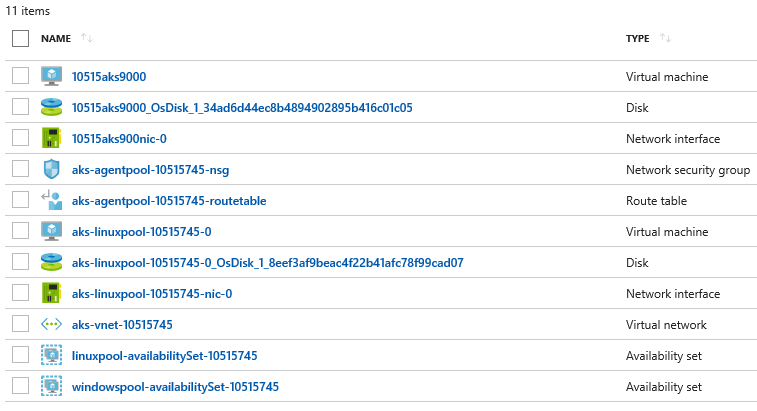Click 'Virtual machine' type for 10515aks9000
The height and width of the screenshot is (411, 757).
click(x=667, y=77)
